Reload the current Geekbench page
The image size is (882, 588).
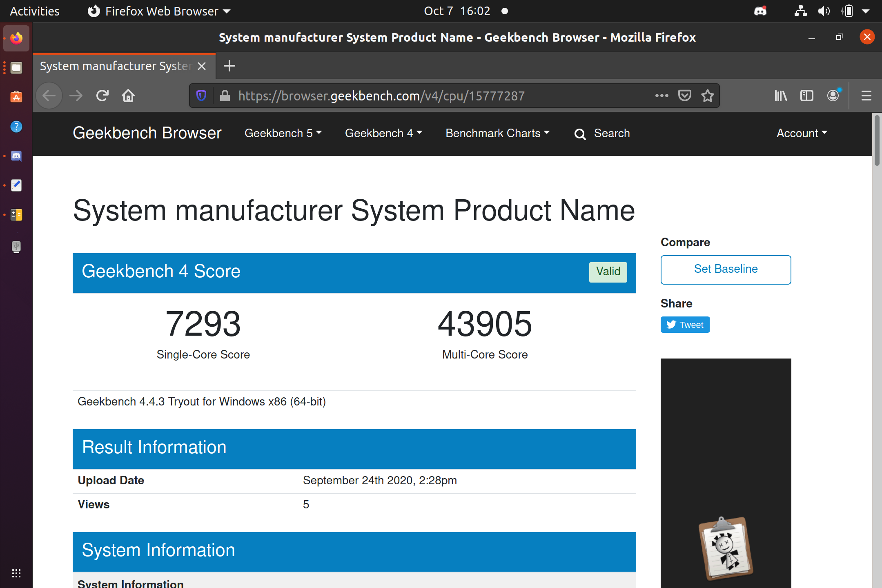click(102, 96)
